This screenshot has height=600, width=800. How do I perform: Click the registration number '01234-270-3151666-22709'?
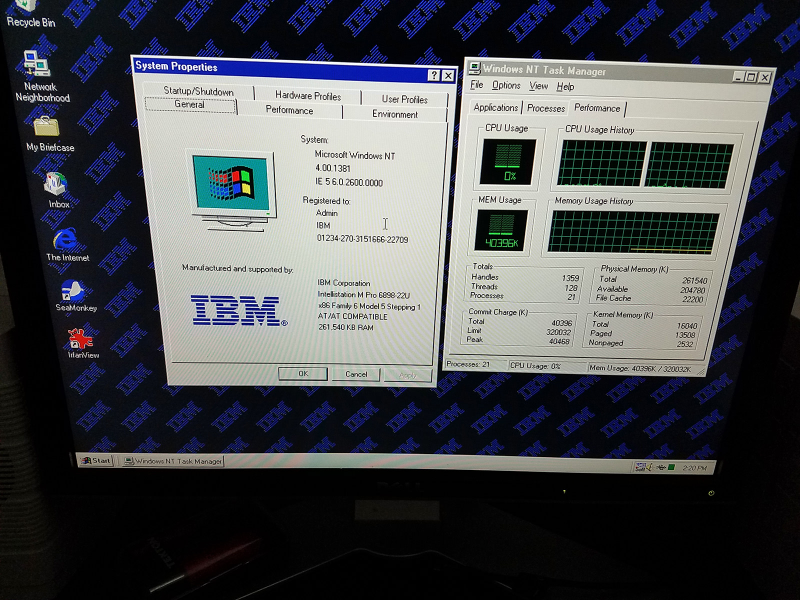pyautogui.click(x=362, y=239)
